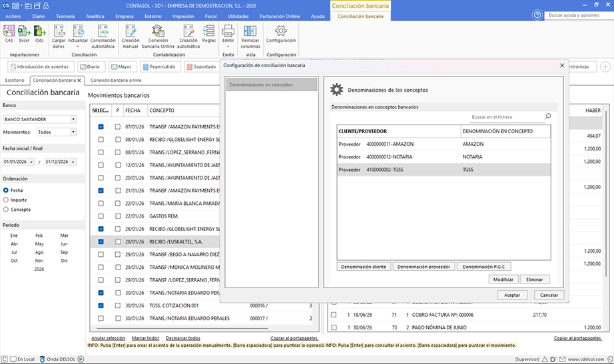The height and width of the screenshot is (364, 614).
Task: Open Configuración gear in ribbon
Action: (x=281, y=34)
